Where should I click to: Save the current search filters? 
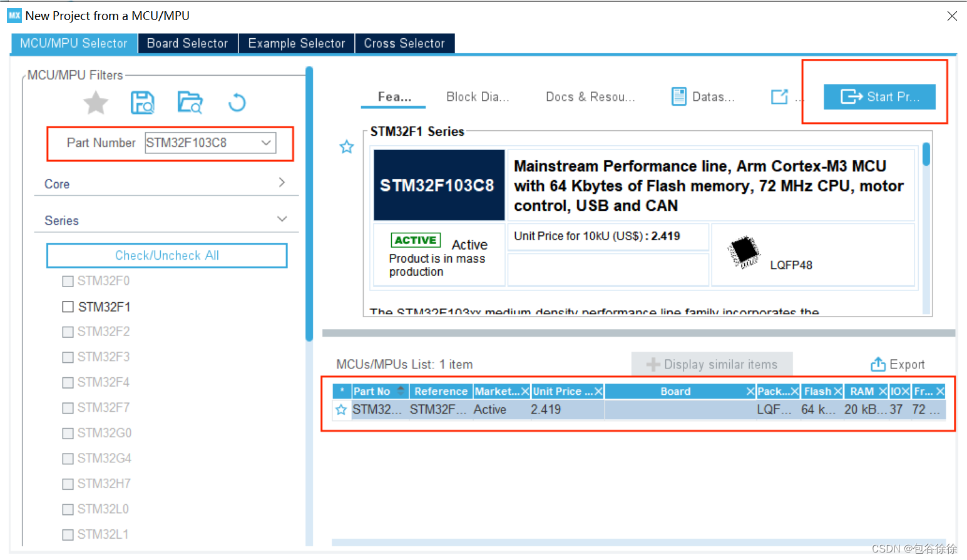[143, 103]
